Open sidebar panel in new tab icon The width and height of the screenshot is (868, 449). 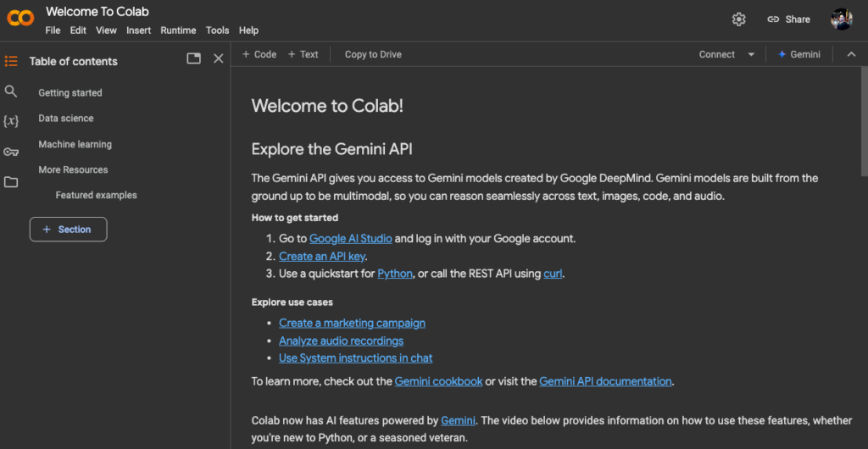coord(194,58)
